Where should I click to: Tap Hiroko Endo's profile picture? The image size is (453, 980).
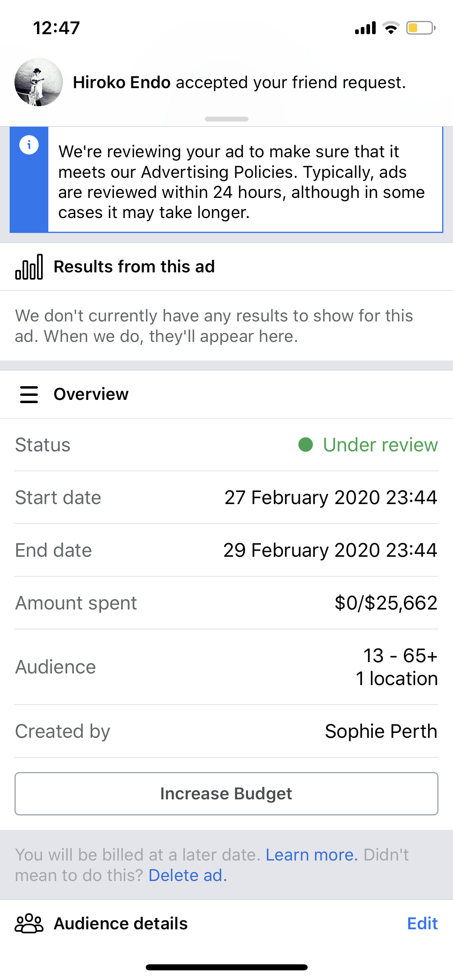tap(39, 82)
